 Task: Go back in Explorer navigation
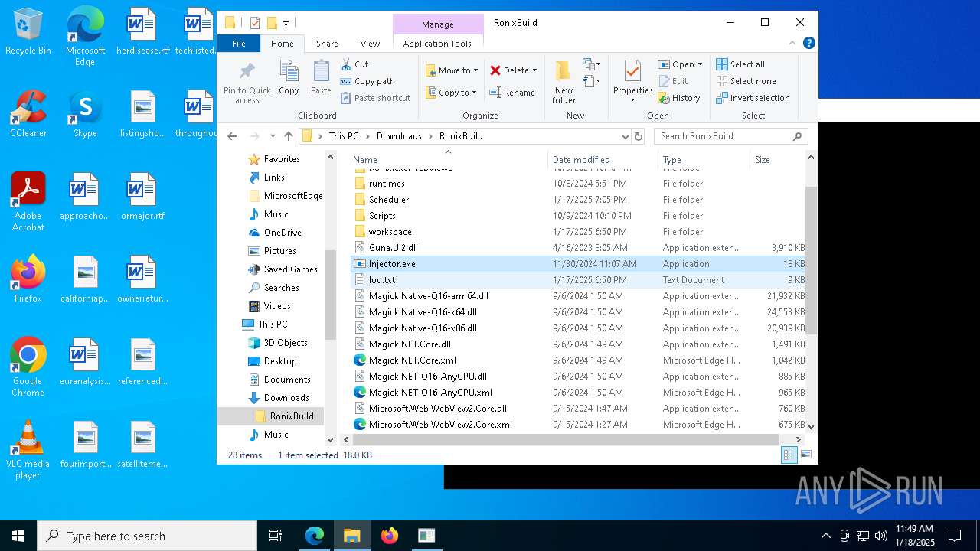point(232,136)
